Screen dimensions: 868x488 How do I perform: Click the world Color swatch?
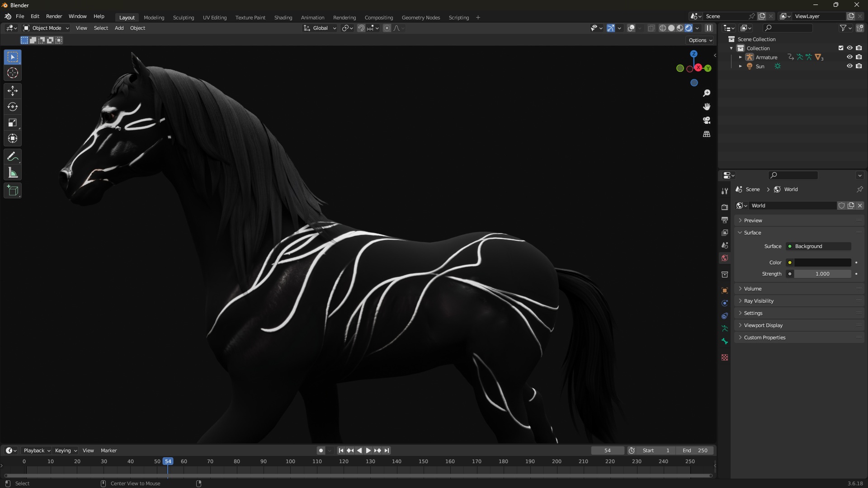pyautogui.click(x=822, y=263)
